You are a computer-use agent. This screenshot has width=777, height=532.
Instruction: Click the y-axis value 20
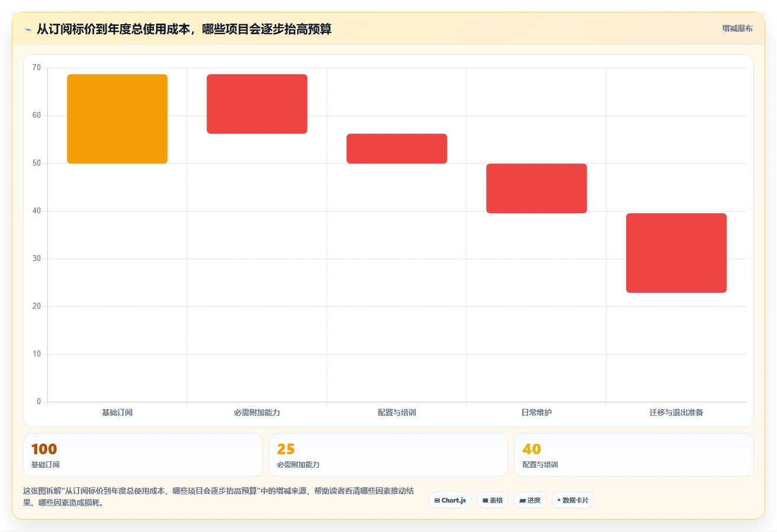(37, 306)
